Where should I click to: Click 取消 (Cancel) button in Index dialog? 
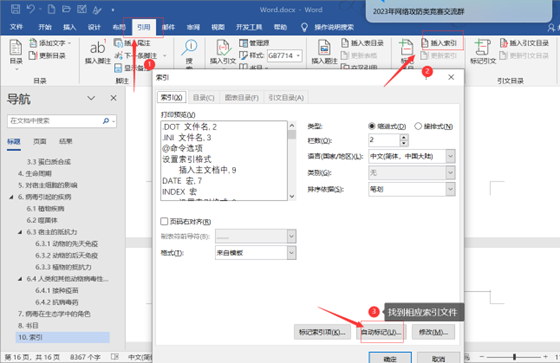click(438, 358)
